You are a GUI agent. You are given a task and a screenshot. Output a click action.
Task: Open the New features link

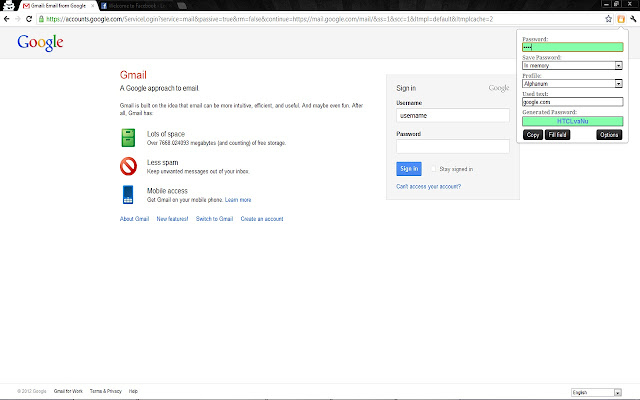[x=172, y=219]
